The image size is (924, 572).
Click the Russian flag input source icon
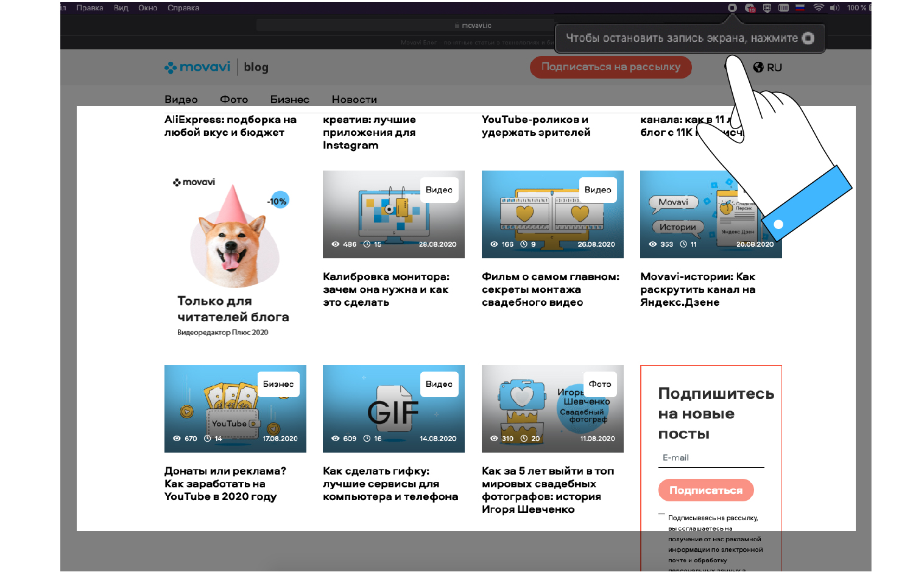pos(800,8)
